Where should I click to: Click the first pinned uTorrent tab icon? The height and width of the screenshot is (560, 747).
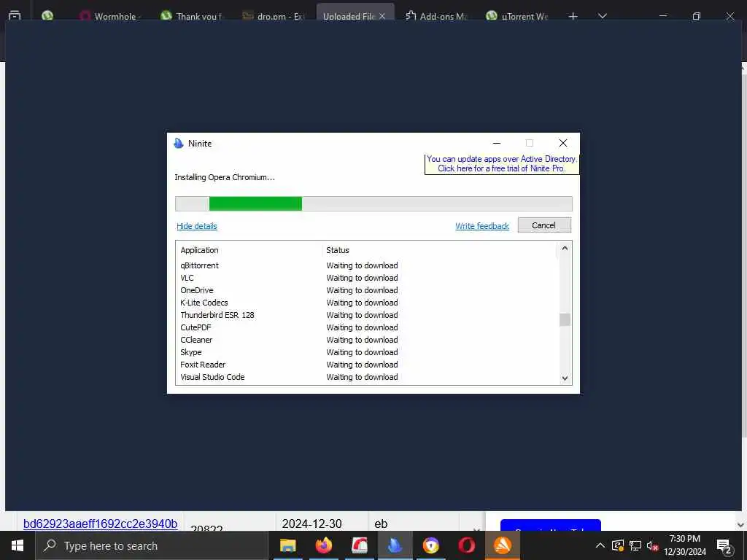click(x=47, y=16)
